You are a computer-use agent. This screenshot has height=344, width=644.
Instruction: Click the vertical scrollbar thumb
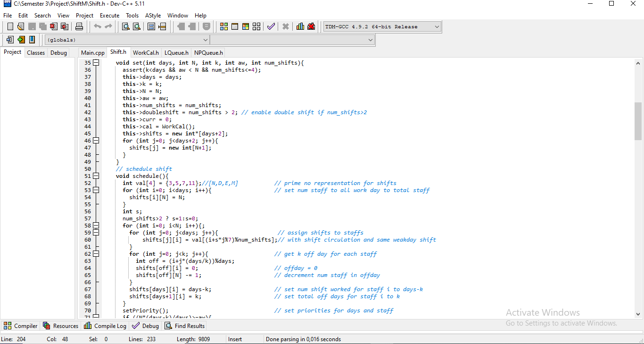click(x=638, y=121)
